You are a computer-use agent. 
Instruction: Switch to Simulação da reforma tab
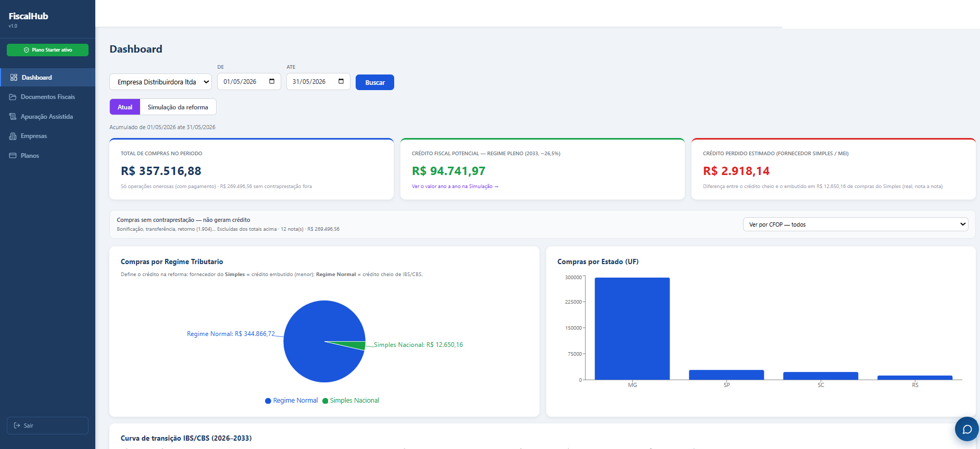point(178,107)
